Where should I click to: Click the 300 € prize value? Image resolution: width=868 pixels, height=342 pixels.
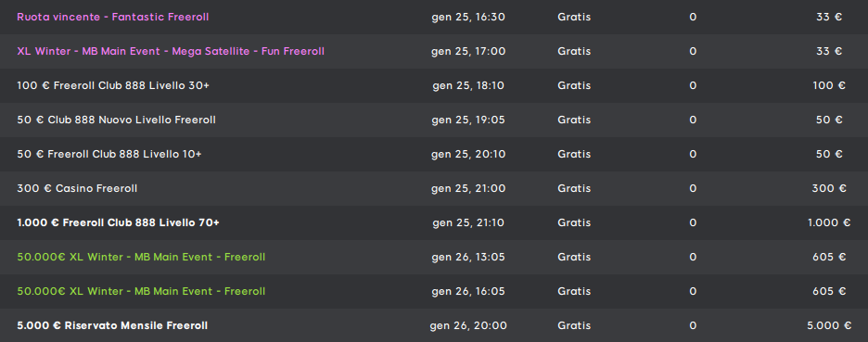coord(829,189)
